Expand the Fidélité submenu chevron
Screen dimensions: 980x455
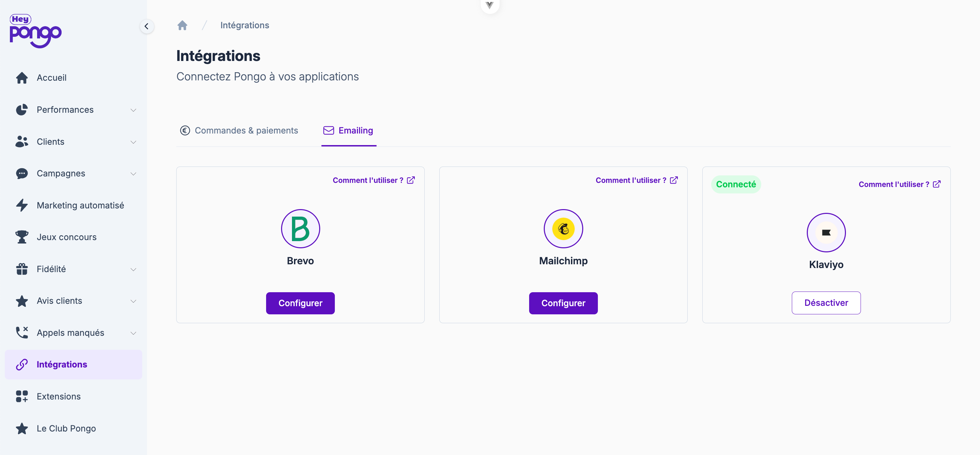click(x=133, y=269)
